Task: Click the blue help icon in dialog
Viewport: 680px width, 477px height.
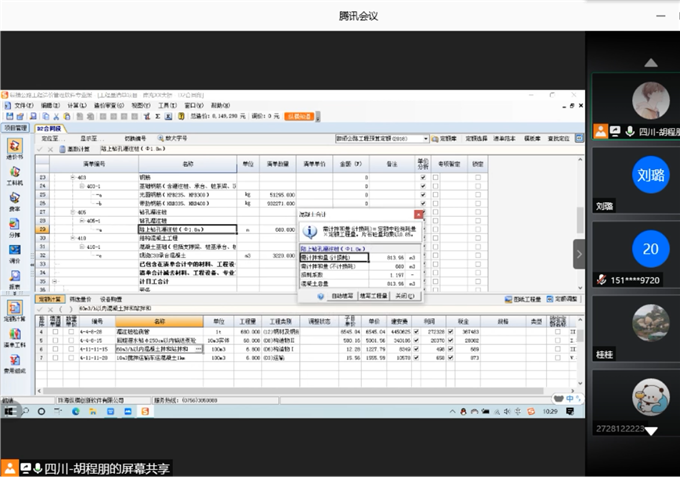Action: point(320,296)
